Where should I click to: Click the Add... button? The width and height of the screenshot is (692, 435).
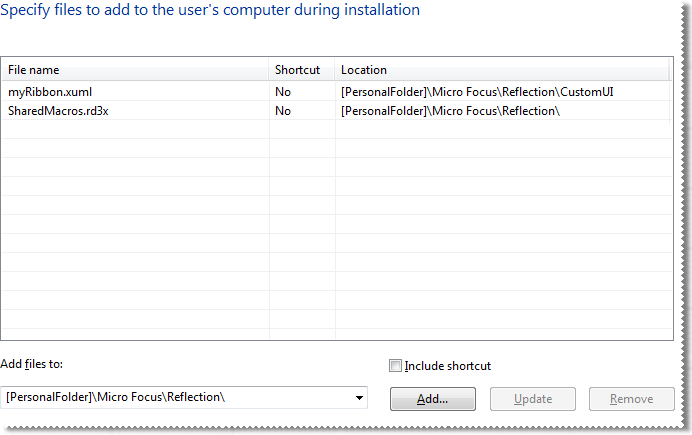(432, 399)
